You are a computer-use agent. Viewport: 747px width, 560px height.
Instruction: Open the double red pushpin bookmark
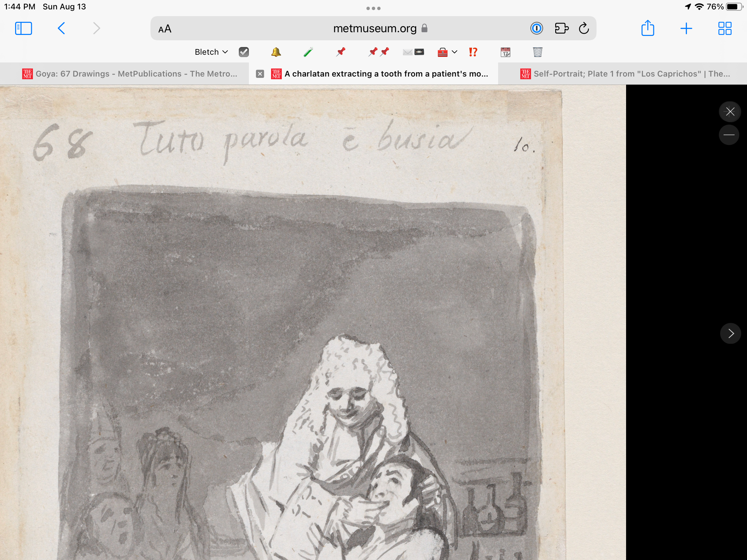379,52
